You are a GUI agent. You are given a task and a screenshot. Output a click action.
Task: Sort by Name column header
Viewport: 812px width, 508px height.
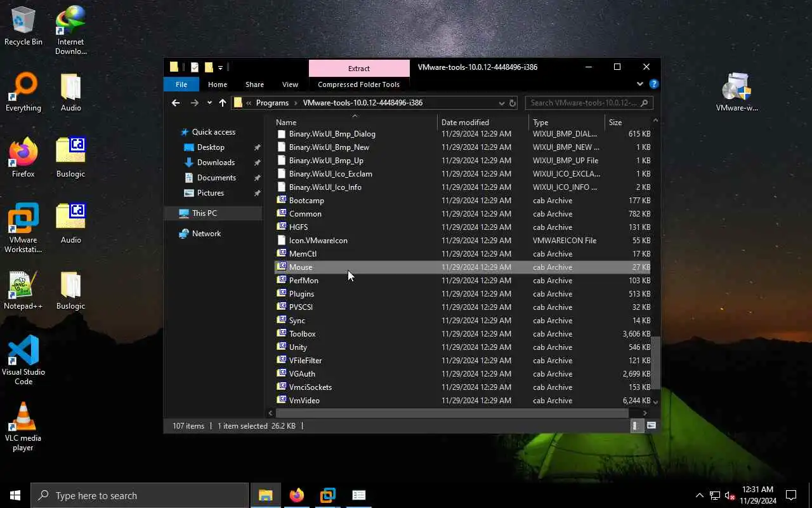point(355,122)
